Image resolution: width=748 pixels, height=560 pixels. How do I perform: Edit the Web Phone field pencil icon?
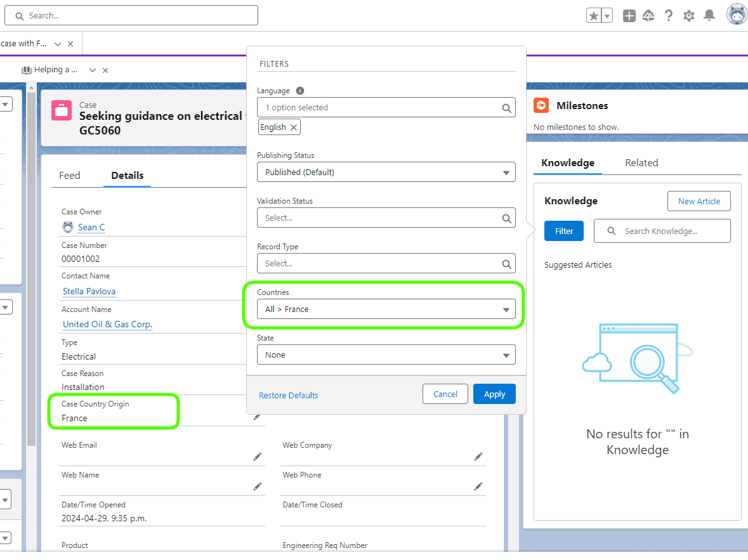pos(478,486)
